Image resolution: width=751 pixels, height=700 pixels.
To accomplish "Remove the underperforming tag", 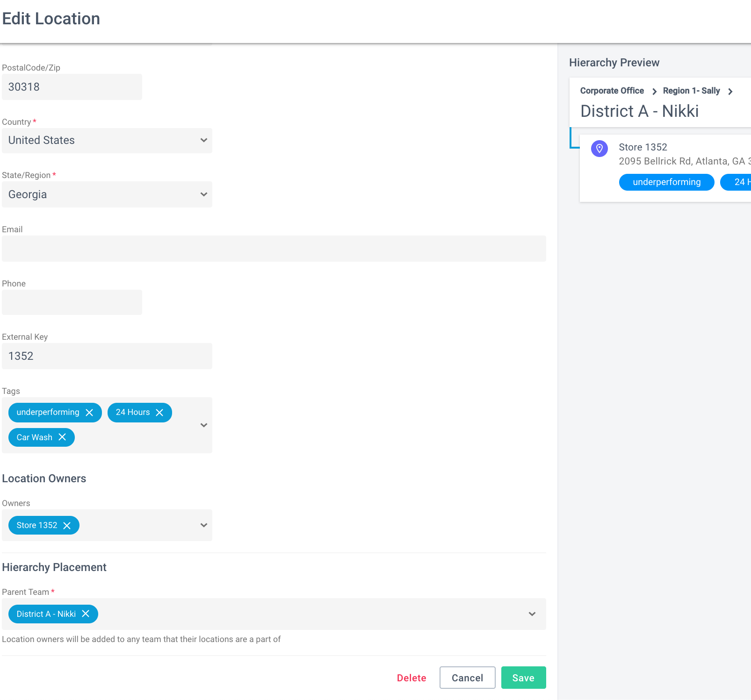I will [x=89, y=413].
